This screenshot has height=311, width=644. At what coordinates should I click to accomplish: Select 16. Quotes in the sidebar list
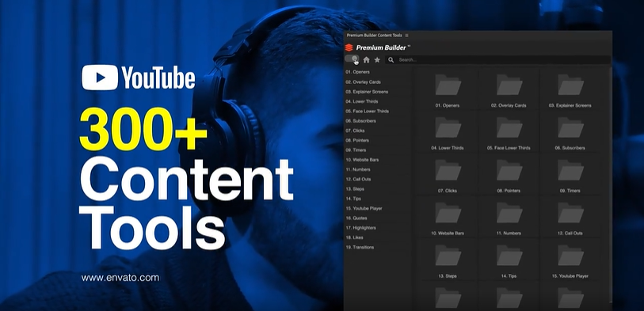(x=356, y=218)
